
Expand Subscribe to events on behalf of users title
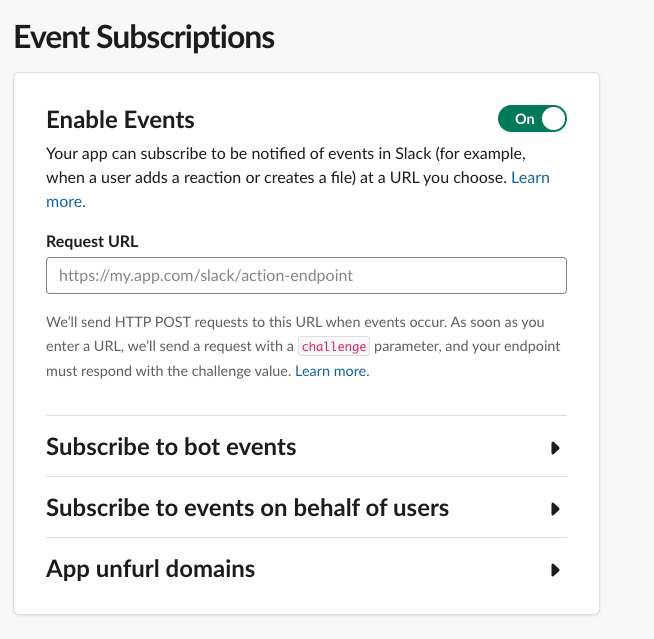[247, 508]
